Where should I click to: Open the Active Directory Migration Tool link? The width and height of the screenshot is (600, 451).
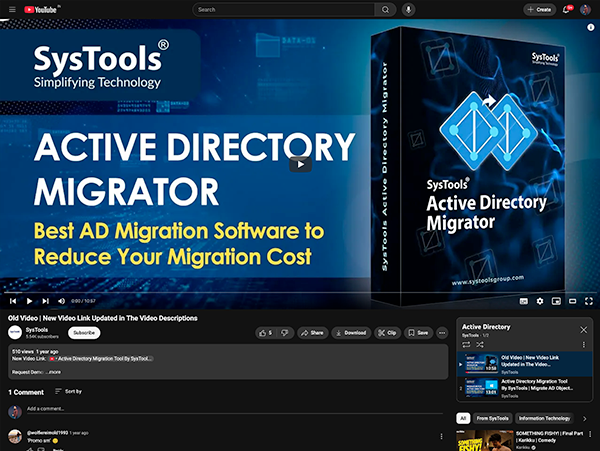[101, 359]
